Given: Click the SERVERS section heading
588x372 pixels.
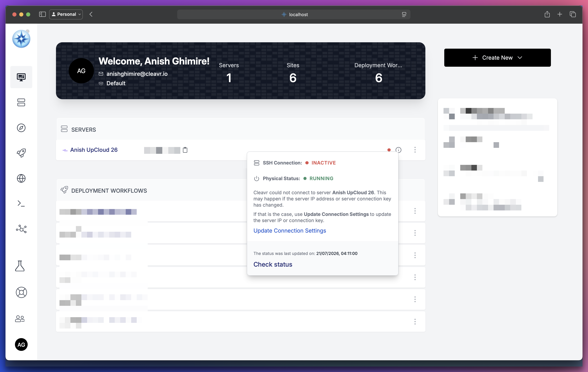Looking at the screenshot, I should (83, 130).
